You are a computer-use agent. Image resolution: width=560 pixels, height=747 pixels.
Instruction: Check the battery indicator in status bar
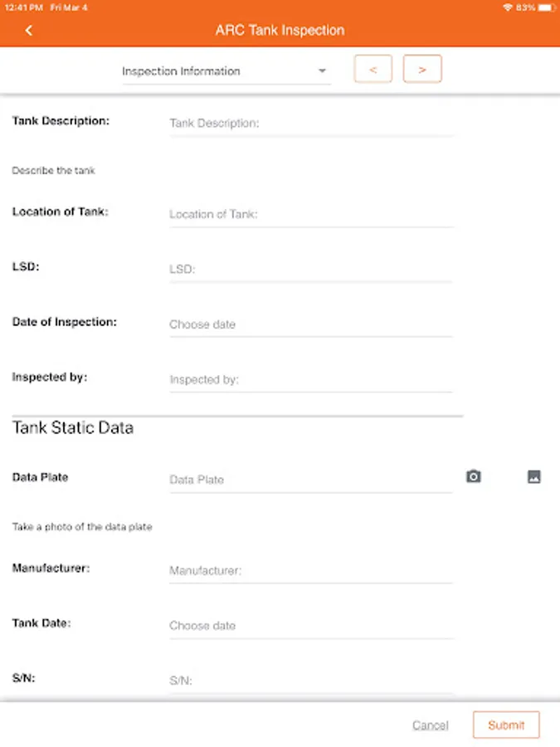pyautogui.click(x=546, y=7)
